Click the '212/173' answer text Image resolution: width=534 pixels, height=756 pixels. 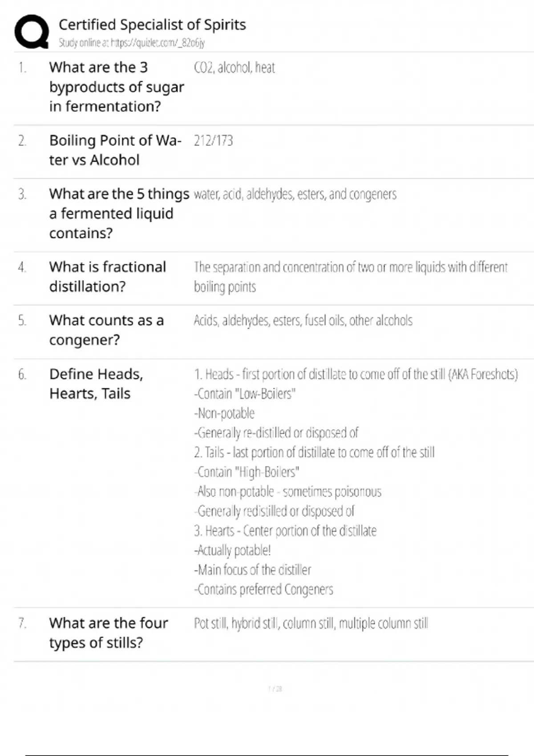(x=213, y=141)
